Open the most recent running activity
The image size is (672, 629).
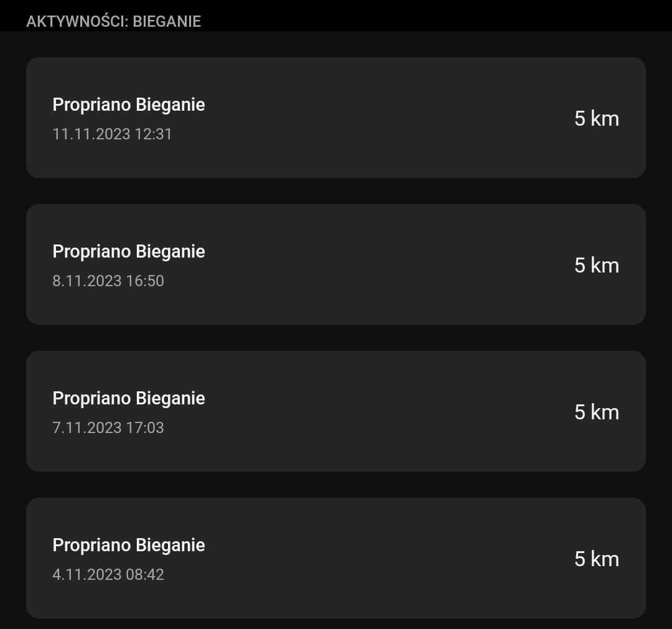335,118
